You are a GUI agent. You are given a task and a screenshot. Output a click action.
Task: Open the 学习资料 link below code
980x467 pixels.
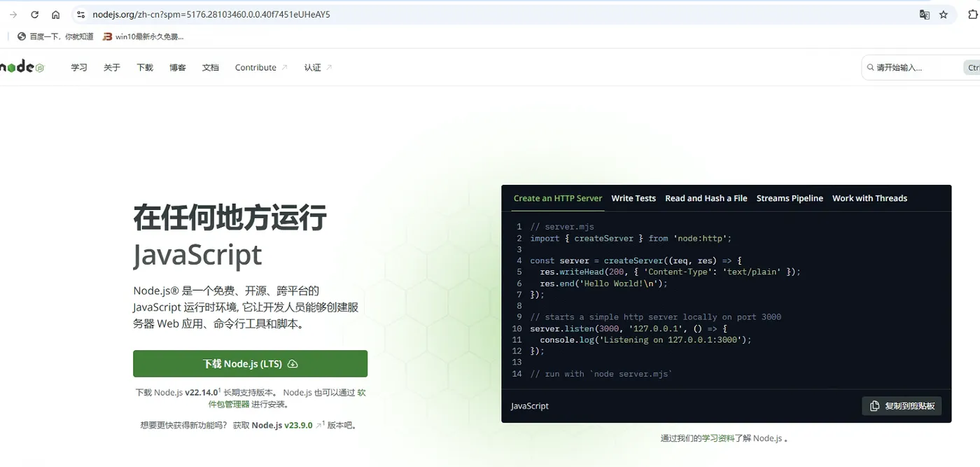(718, 438)
